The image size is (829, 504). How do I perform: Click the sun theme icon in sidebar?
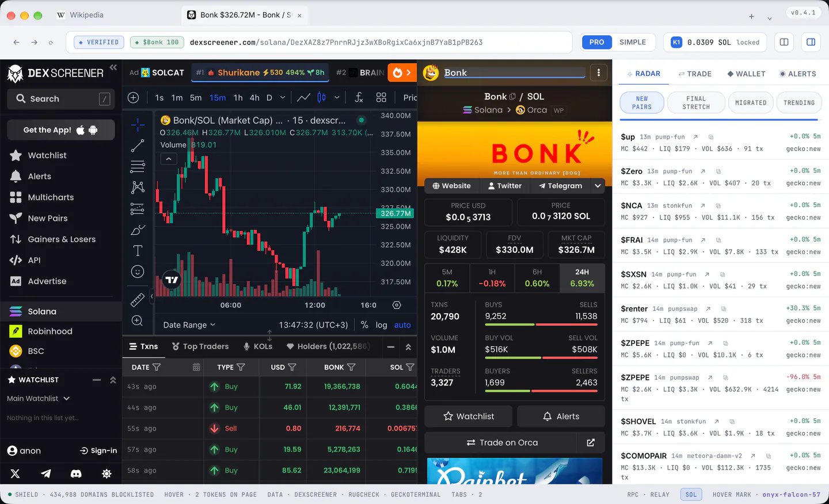pyautogui.click(x=107, y=474)
